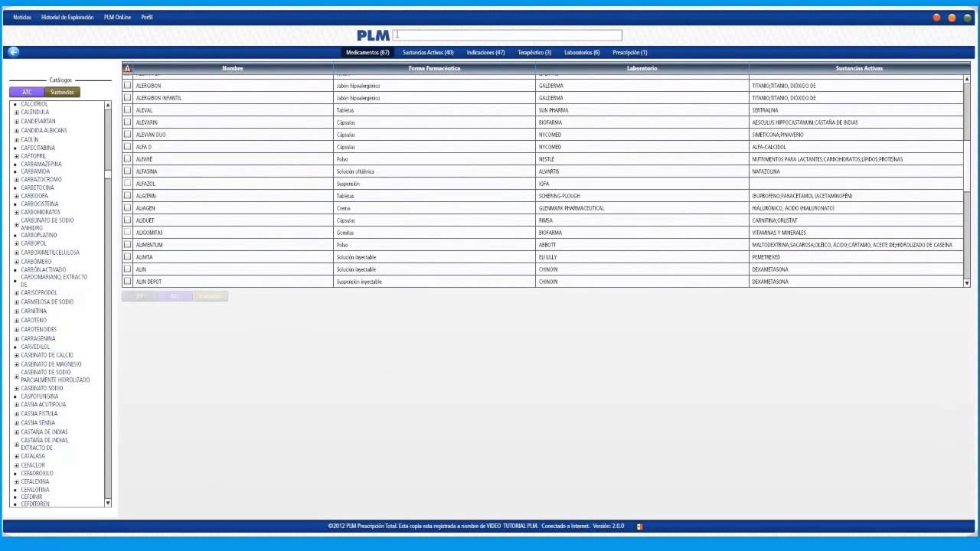The height and width of the screenshot is (551, 980).
Task: Open the Terapéutico (3) tab
Action: click(x=534, y=53)
